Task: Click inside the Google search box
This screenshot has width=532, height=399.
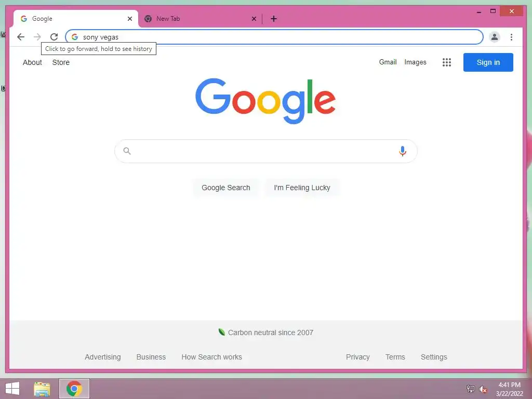Action: (265, 151)
